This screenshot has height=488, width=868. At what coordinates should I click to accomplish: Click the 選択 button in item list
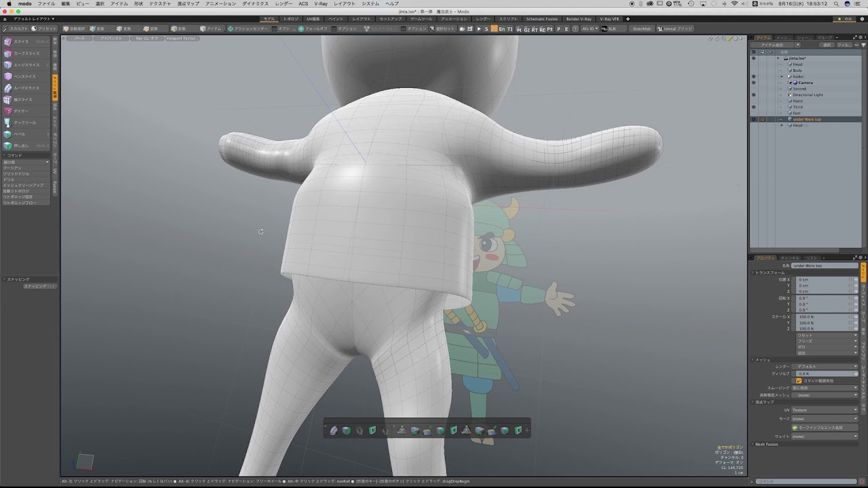(x=827, y=45)
